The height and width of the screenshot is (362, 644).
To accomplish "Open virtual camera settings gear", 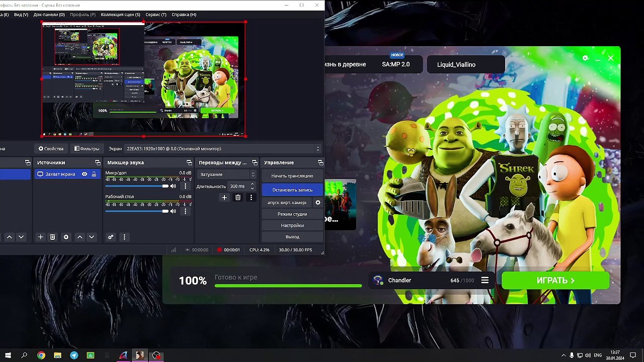I will 318,203.
